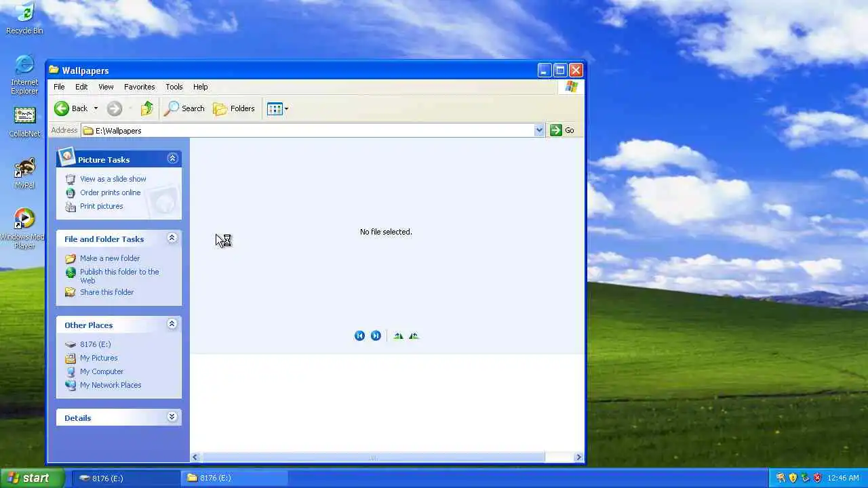Viewport: 868px width, 488px height.
Task: Click Make a new folder
Action: click(x=110, y=258)
